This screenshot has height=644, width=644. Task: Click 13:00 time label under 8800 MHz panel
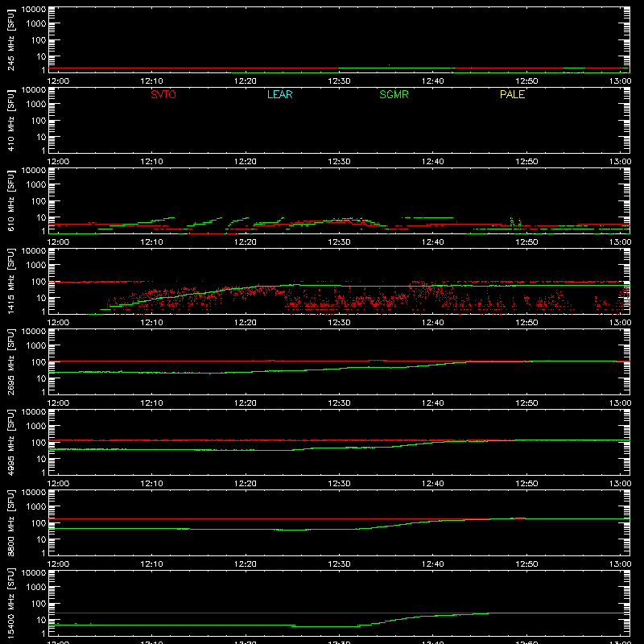click(620, 564)
